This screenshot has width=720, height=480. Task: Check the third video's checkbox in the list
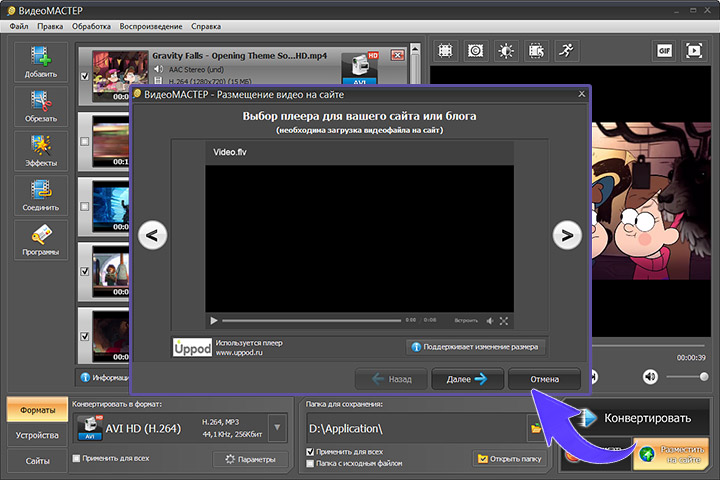(85, 207)
